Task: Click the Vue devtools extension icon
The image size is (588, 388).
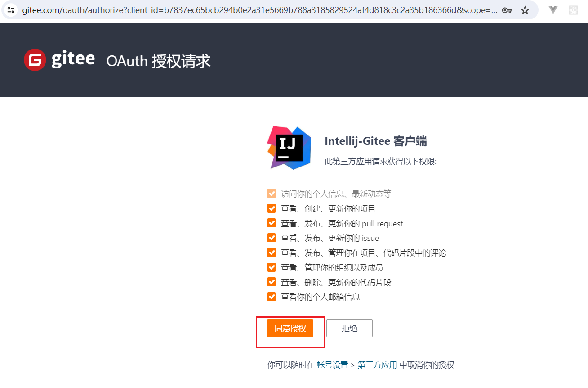Action: click(553, 10)
